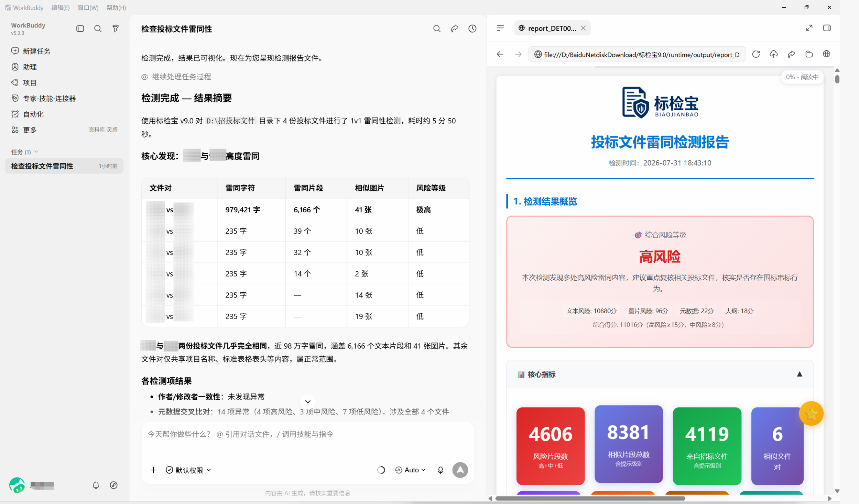Click the compass icon near bell
Screen dimensions: 859x504
pyautogui.click(x=113, y=485)
